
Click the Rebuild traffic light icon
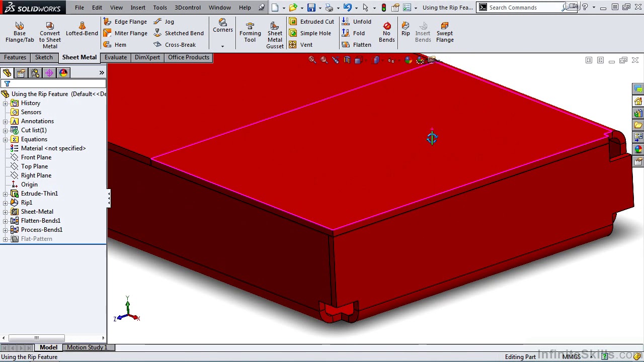tap(384, 8)
